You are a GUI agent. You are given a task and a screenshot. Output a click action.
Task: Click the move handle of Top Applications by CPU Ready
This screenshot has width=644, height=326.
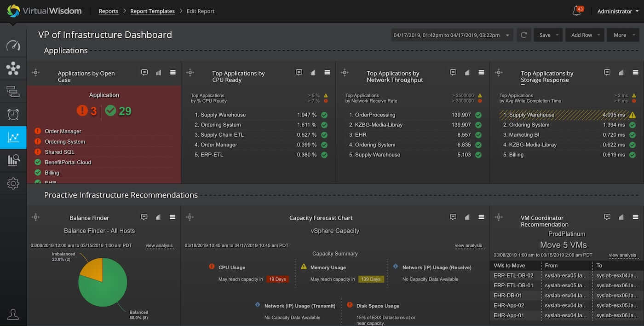[x=190, y=73]
